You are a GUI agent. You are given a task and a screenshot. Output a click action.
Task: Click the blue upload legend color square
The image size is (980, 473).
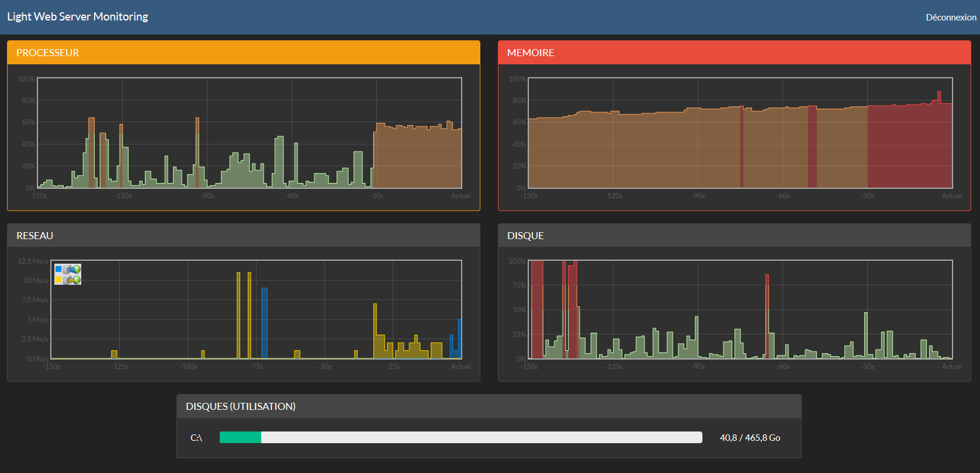click(58, 270)
